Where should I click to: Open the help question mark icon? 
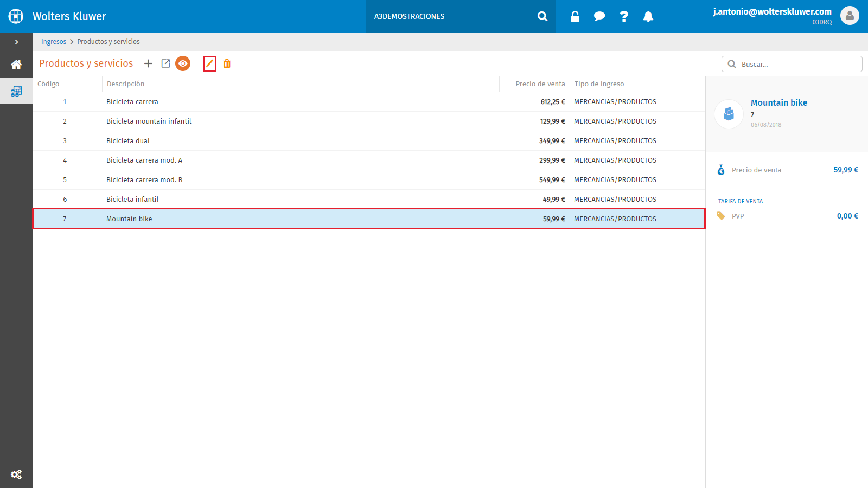click(x=624, y=16)
